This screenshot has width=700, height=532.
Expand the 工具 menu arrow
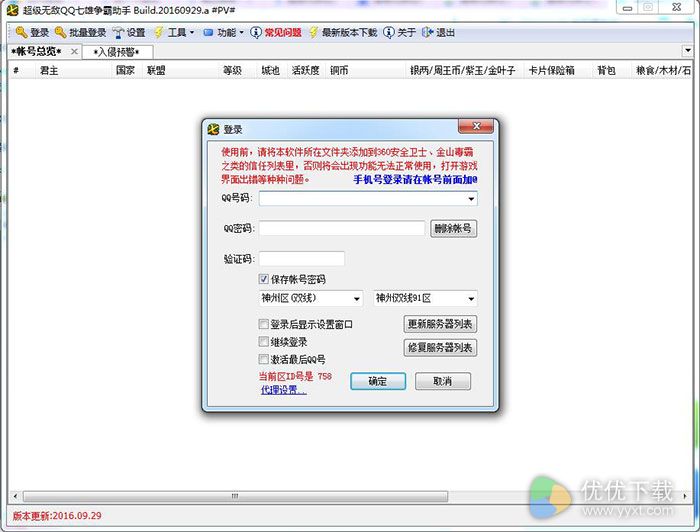pos(192,32)
